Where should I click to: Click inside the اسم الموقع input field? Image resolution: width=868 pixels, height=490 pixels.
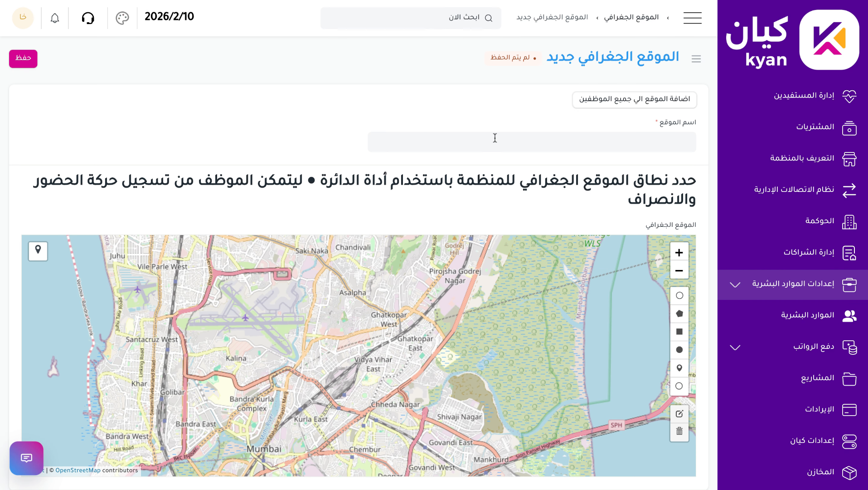[532, 142]
